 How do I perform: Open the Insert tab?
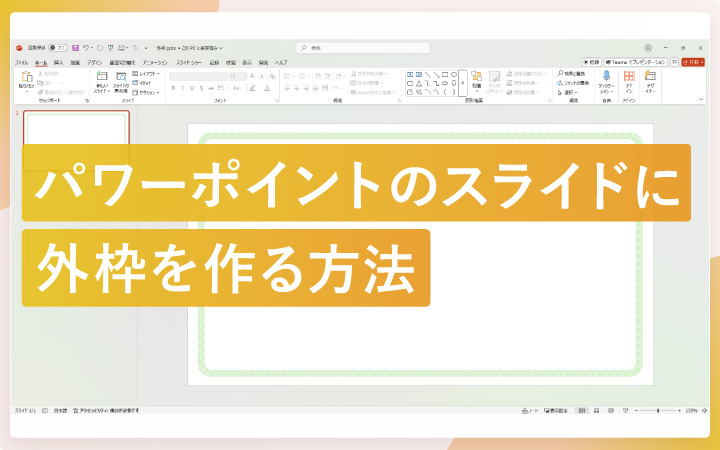(58, 62)
